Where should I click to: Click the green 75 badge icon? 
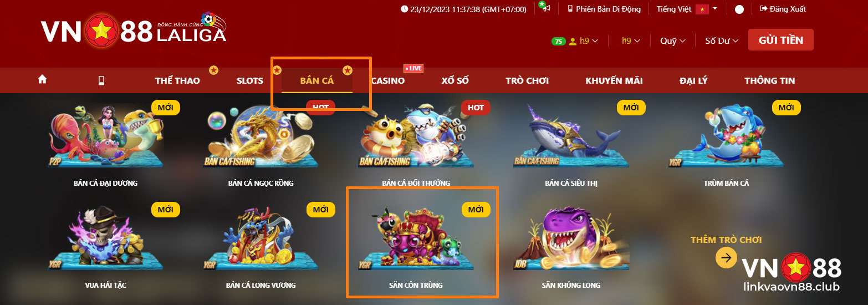pos(558,41)
